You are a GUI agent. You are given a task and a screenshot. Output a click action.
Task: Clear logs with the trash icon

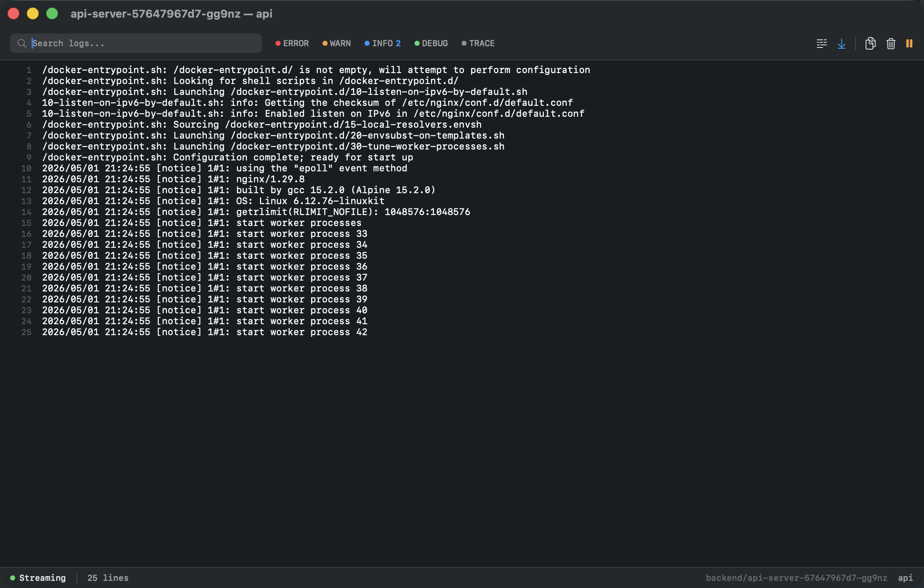pos(891,43)
